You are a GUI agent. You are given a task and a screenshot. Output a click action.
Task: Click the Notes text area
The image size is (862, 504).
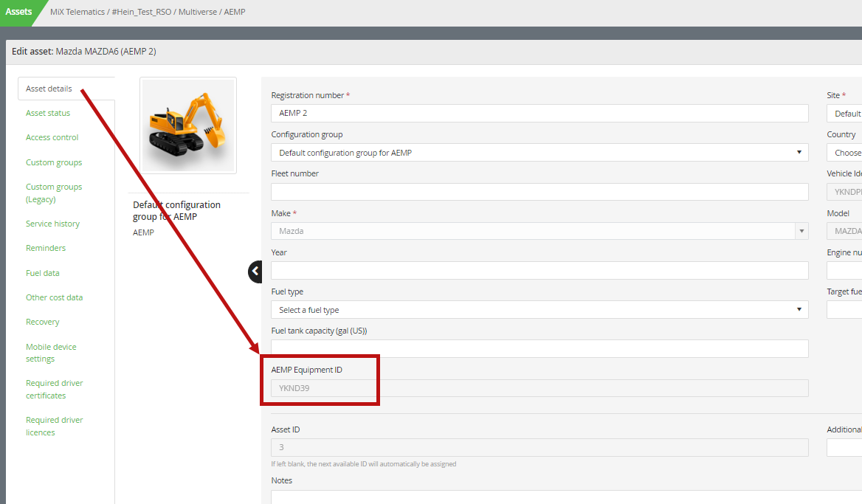pos(566,497)
